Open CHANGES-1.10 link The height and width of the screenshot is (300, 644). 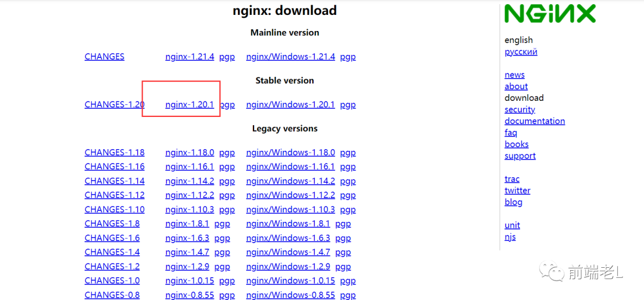[x=114, y=209]
